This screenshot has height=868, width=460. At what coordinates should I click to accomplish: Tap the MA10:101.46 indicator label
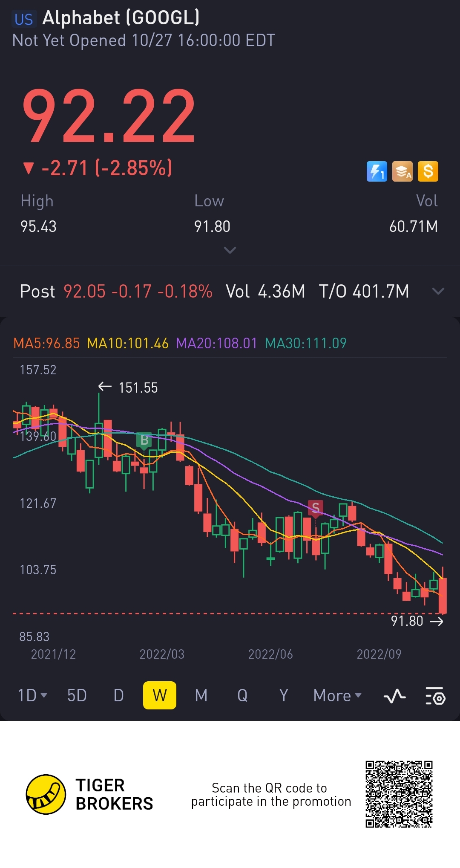point(128,343)
